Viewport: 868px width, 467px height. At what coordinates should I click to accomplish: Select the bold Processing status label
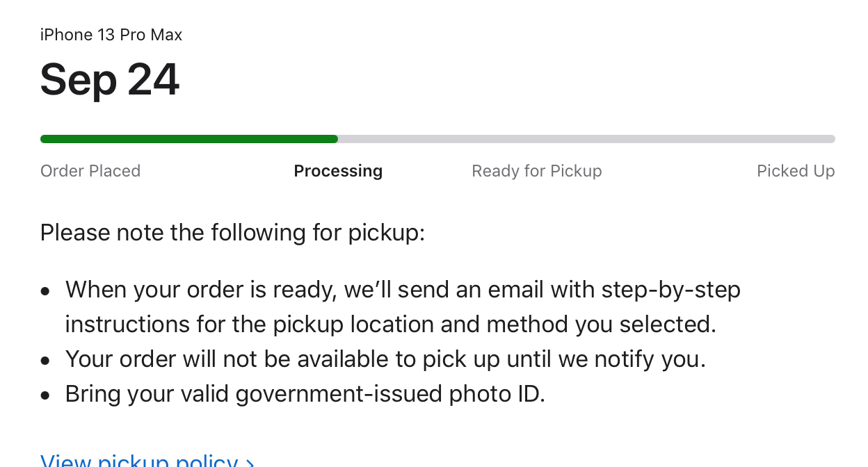click(x=338, y=171)
